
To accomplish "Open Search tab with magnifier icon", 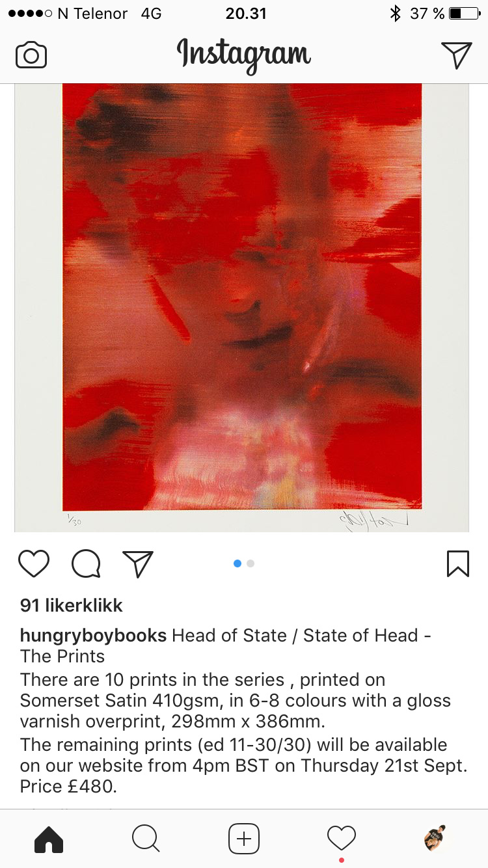I will pyautogui.click(x=146, y=839).
